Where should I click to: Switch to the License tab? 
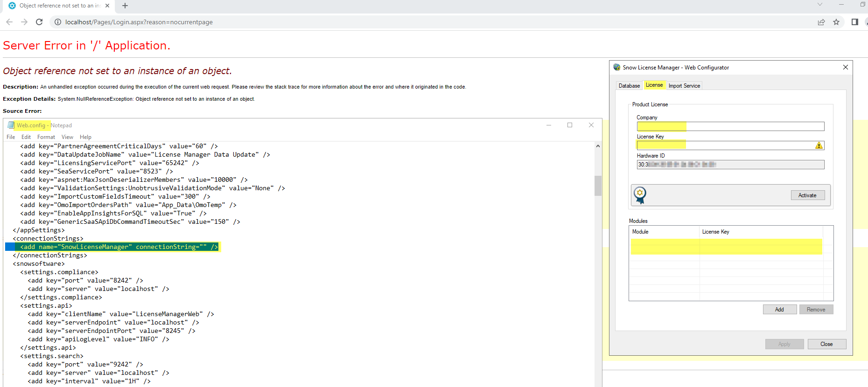coord(654,85)
